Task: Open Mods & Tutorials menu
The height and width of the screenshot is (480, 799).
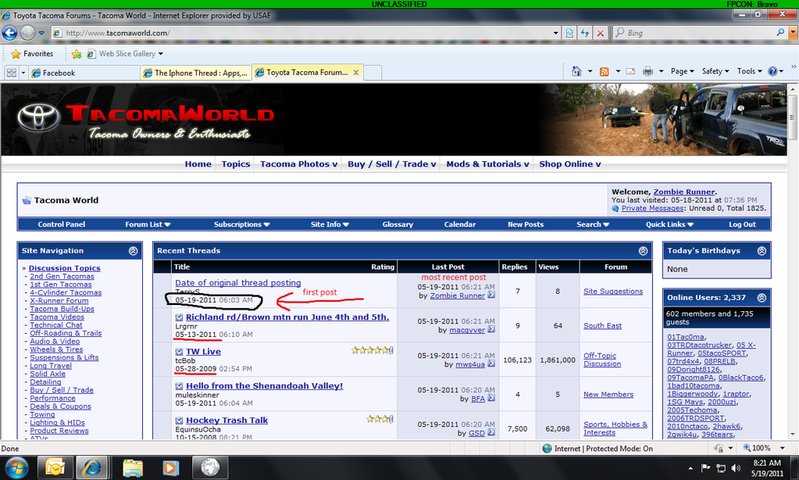Action: 488,164
